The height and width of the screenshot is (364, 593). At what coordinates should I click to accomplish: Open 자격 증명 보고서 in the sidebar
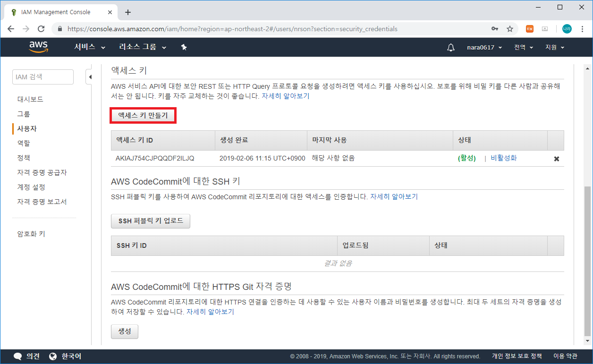point(42,202)
